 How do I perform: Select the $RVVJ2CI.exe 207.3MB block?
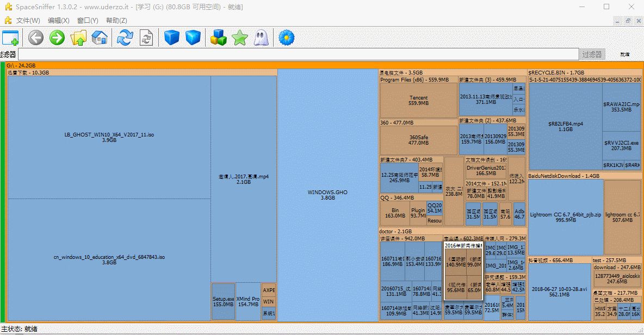pyautogui.click(x=621, y=146)
